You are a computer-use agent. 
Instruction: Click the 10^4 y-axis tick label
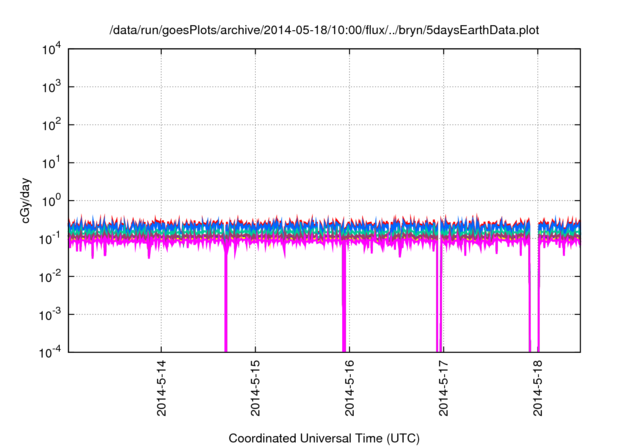click(51, 49)
